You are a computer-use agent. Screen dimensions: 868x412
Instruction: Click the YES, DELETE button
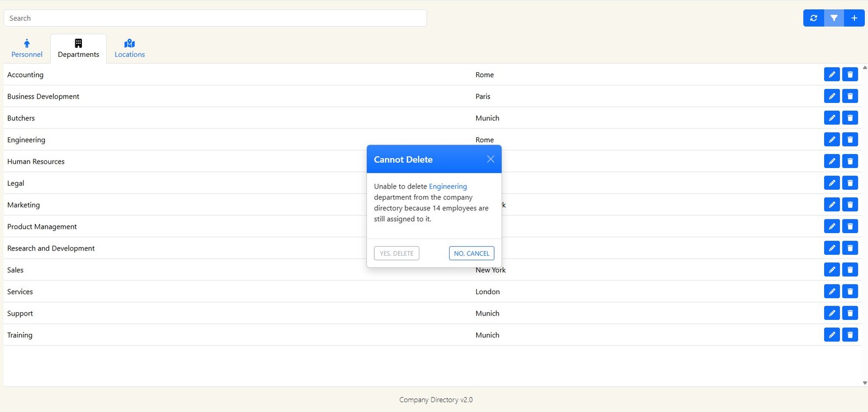(397, 253)
